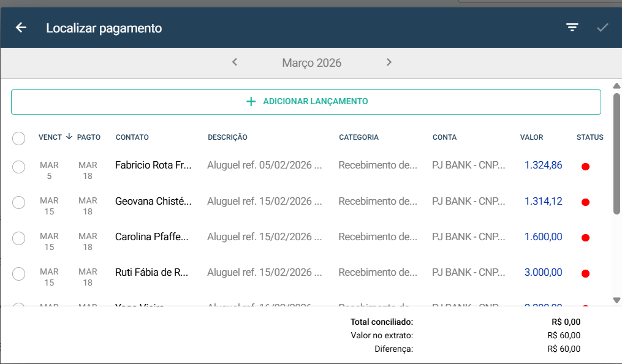Click Fabricio's MAR 5 due date
The height and width of the screenshot is (364, 622).
pos(49,170)
